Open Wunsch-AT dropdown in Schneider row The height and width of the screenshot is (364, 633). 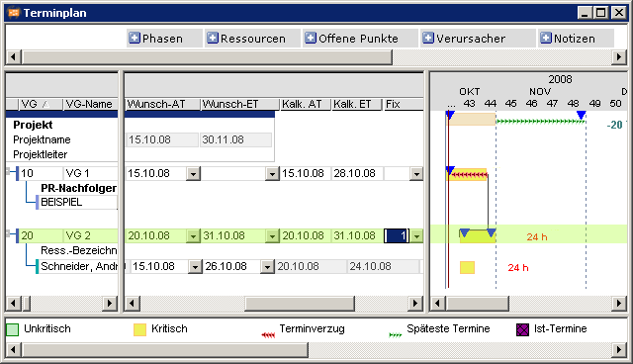tap(195, 267)
